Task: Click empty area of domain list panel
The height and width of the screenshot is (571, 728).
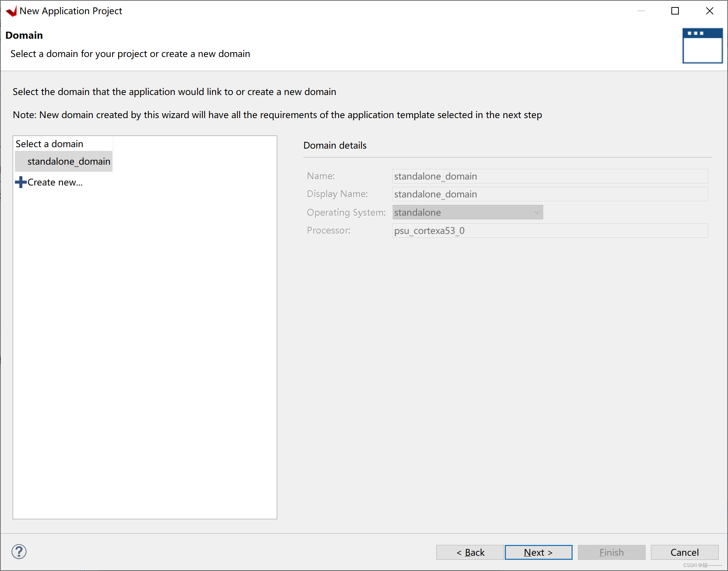Action: tap(145, 335)
